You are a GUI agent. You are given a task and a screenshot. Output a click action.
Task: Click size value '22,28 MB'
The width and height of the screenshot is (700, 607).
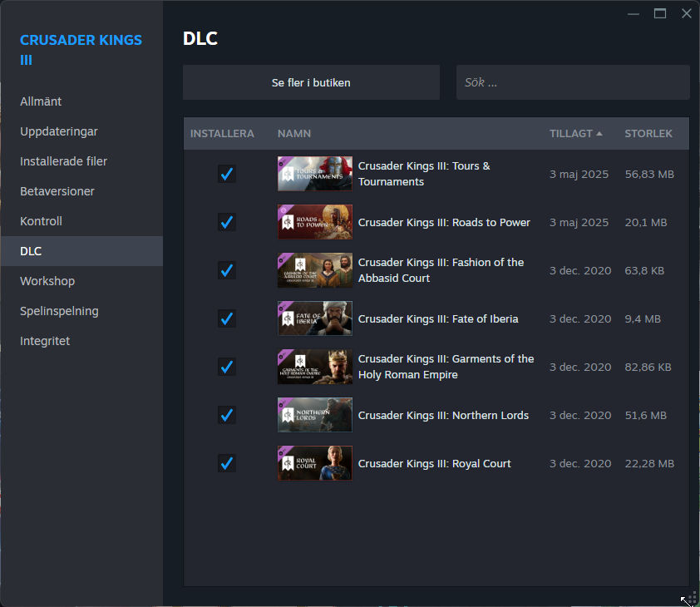[x=649, y=464]
